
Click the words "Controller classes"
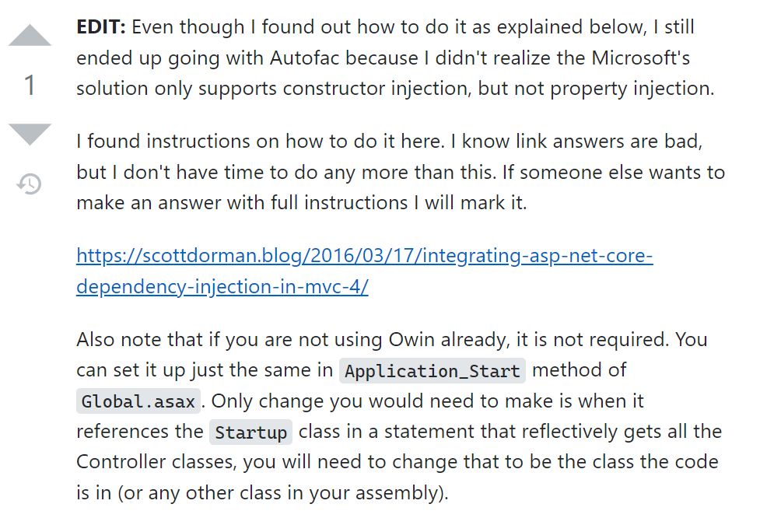coord(156,462)
